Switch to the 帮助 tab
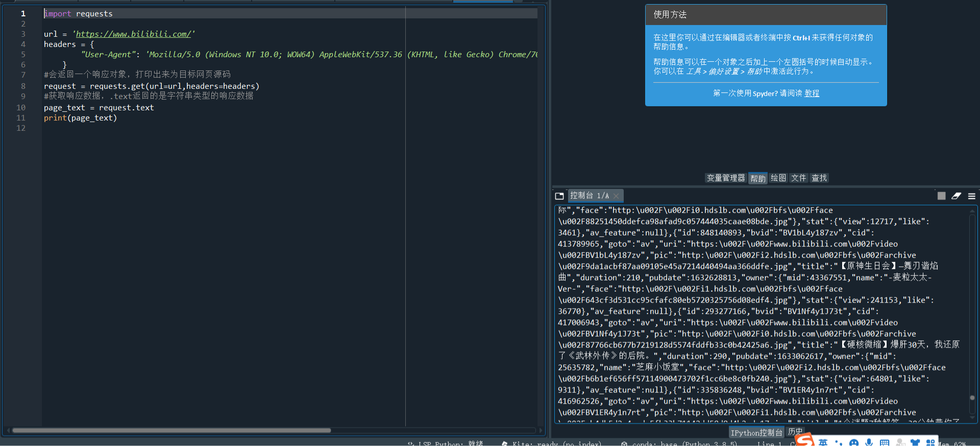 (758, 178)
